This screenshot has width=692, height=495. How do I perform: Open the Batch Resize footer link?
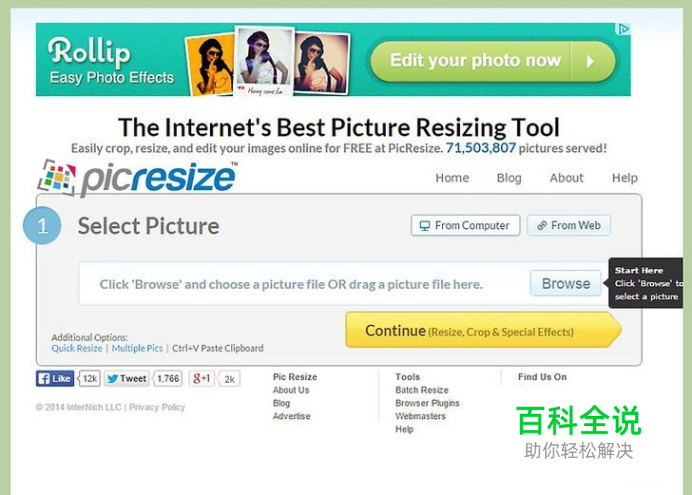[422, 390]
